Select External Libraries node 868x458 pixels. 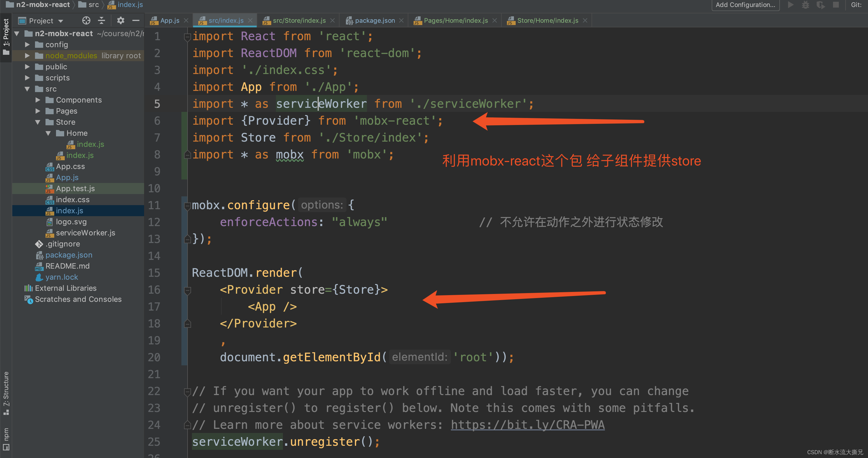pos(66,288)
